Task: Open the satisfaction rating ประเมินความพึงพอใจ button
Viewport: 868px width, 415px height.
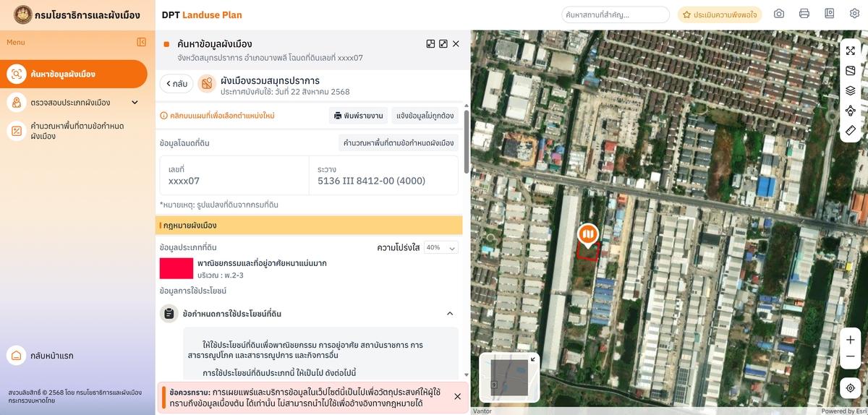Action: [720, 14]
